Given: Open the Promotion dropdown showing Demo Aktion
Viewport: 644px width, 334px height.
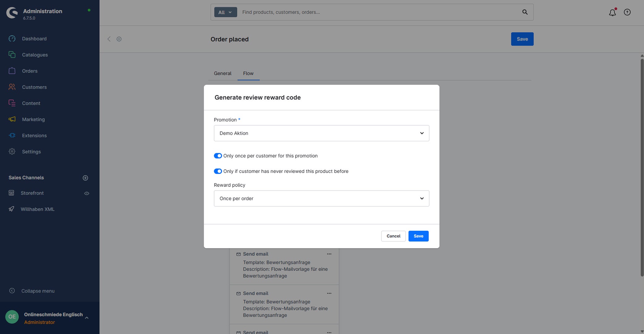Looking at the screenshot, I should (x=321, y=133).
